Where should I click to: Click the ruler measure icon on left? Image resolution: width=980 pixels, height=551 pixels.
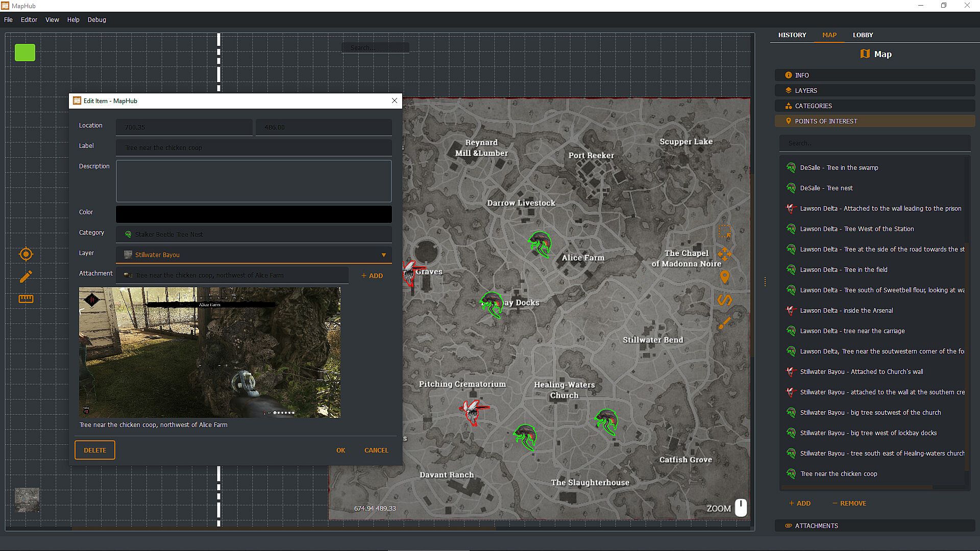point(26,299)
